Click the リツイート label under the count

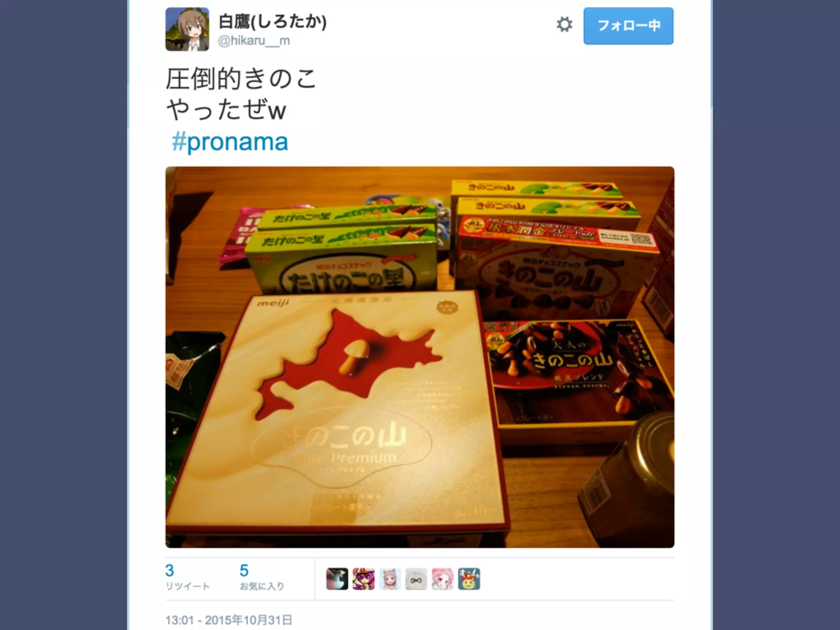coord(187,586)
